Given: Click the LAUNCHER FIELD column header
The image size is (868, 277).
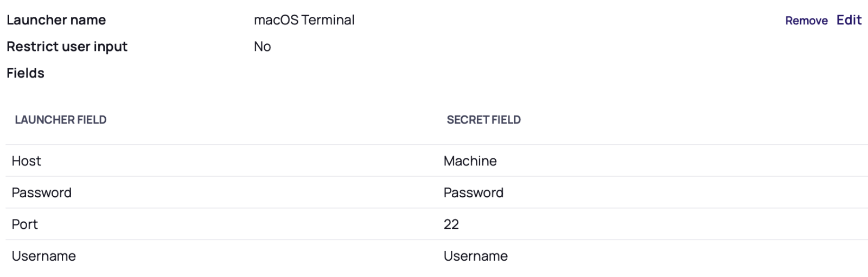Looking at the screenshot, I should (x=60, y=120).
